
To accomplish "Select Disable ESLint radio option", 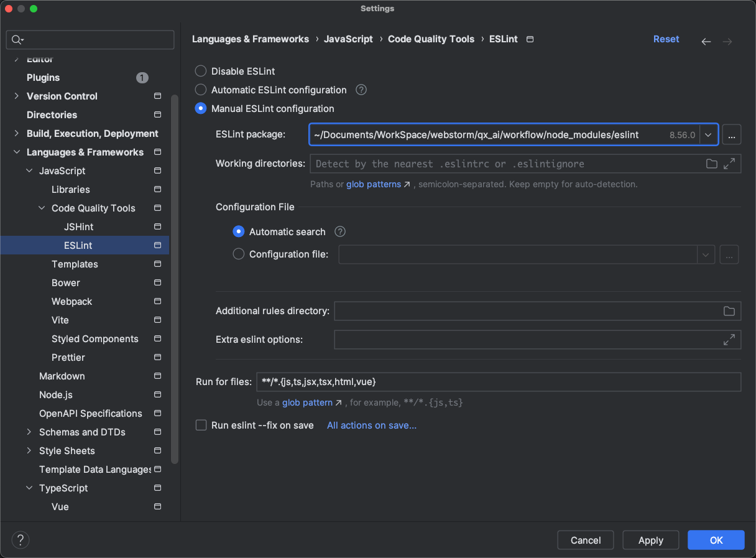I will pyautogui.click(x=201, y=71).
